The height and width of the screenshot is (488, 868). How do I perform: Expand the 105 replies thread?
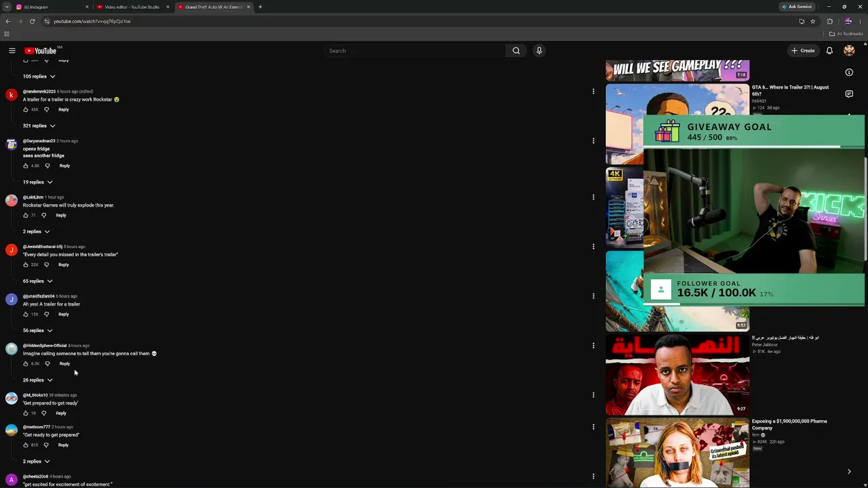[x=39, y=77]
